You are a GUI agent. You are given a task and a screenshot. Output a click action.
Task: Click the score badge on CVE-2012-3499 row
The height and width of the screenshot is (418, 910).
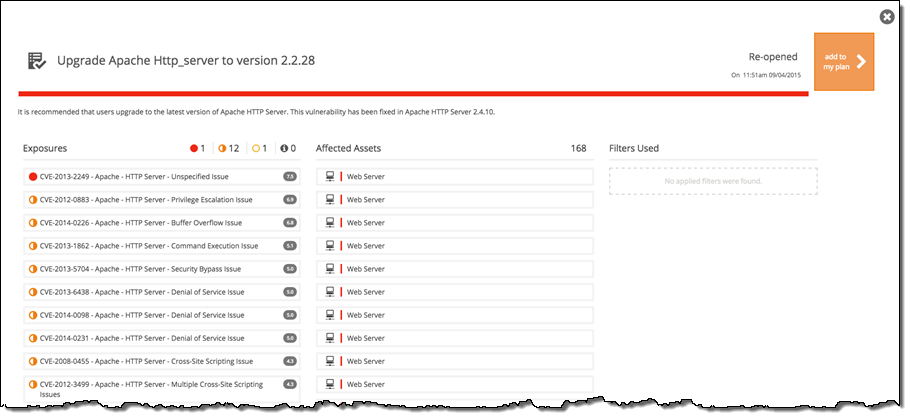[290, 384]
